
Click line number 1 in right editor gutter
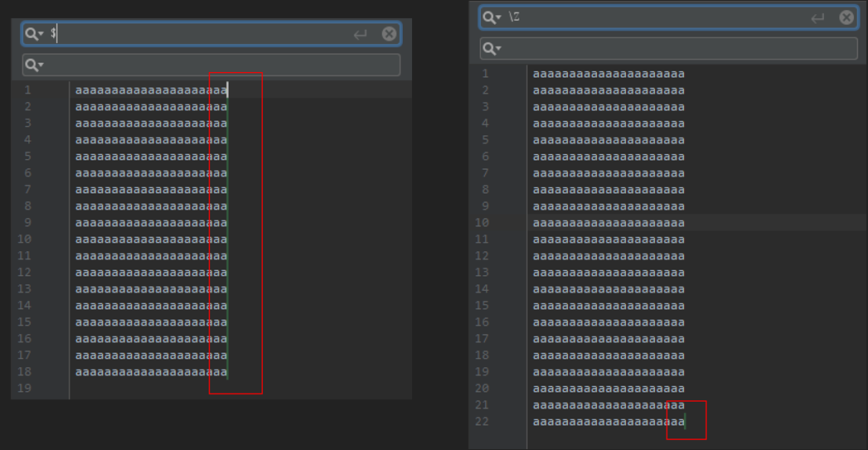486,74
